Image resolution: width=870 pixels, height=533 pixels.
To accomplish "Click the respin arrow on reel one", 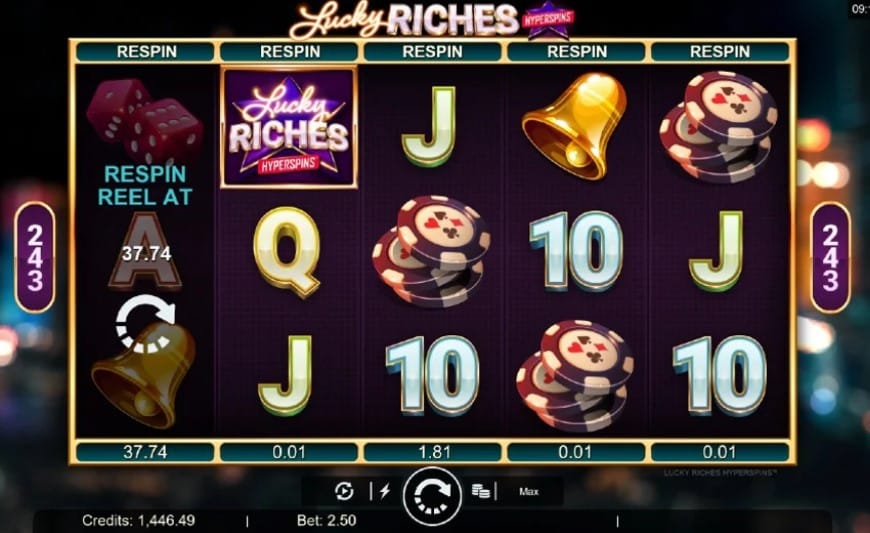I will 145,323.
